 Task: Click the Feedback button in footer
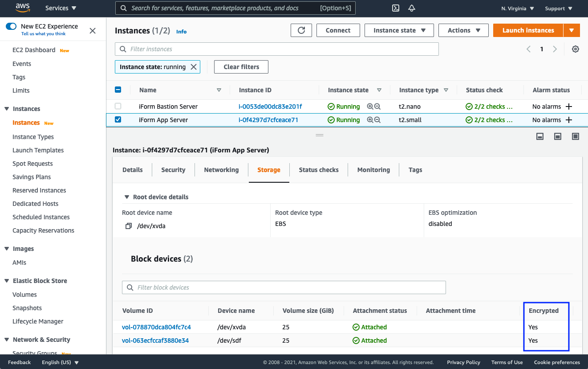coord(19,362)
